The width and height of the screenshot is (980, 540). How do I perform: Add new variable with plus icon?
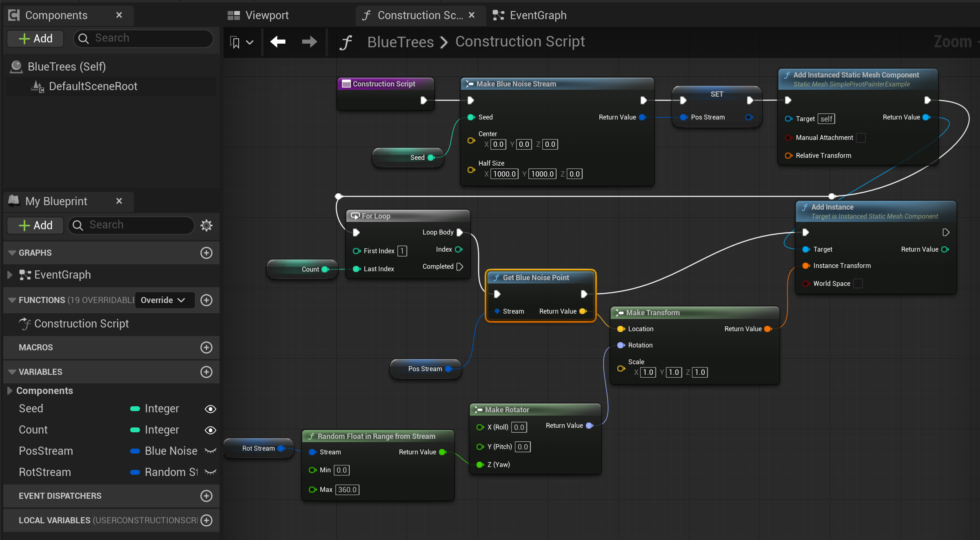[206, 372]
